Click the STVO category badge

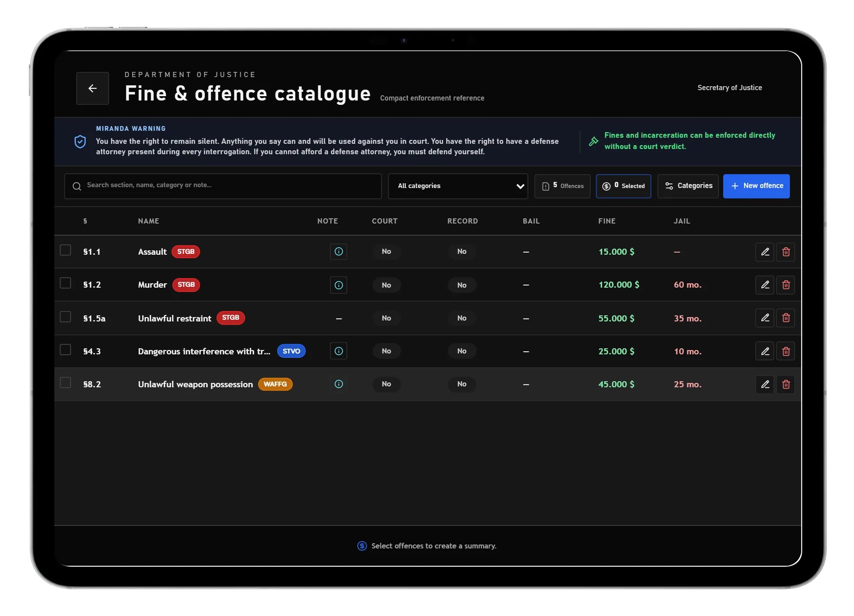(x=291, y=351)
